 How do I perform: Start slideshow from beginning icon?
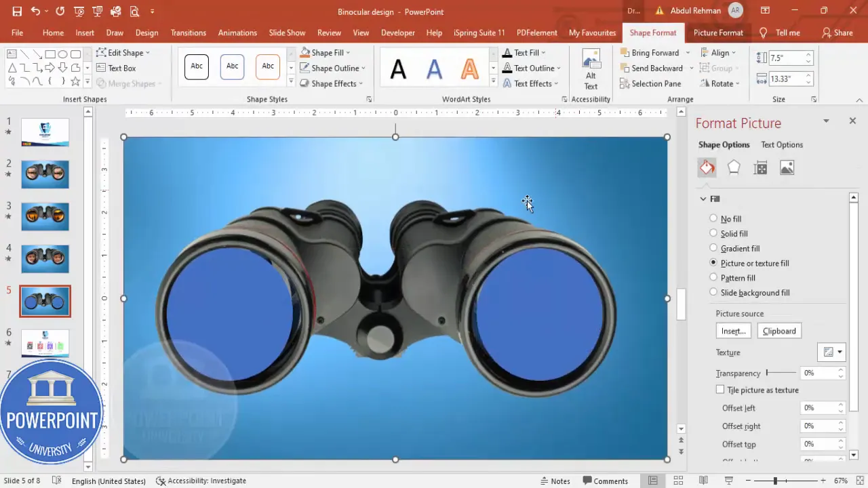pyautogui.click(x=79, y=12)
